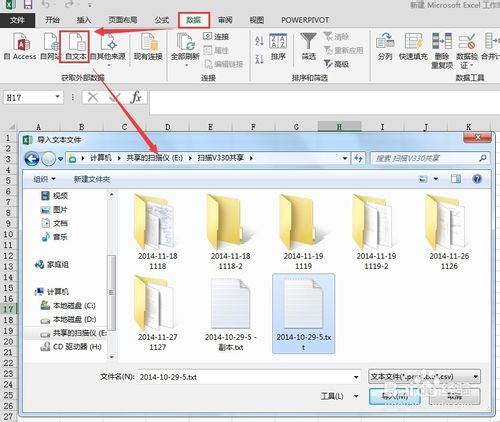Viewport: 500px width, 422px height.
Task: Open the 组织 organize dropdown menu
Action: click(x=44, y=179)
